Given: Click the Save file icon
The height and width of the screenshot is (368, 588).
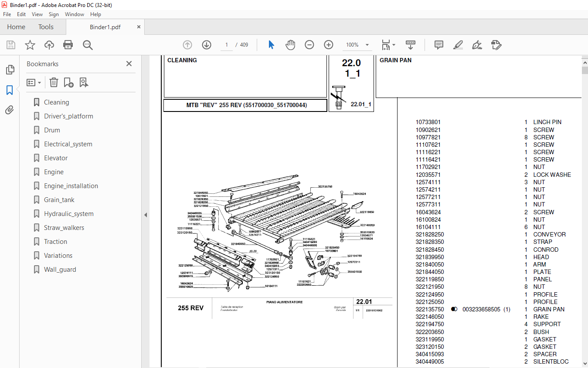Looking at the screenshot, I should (x=11, y=45).
